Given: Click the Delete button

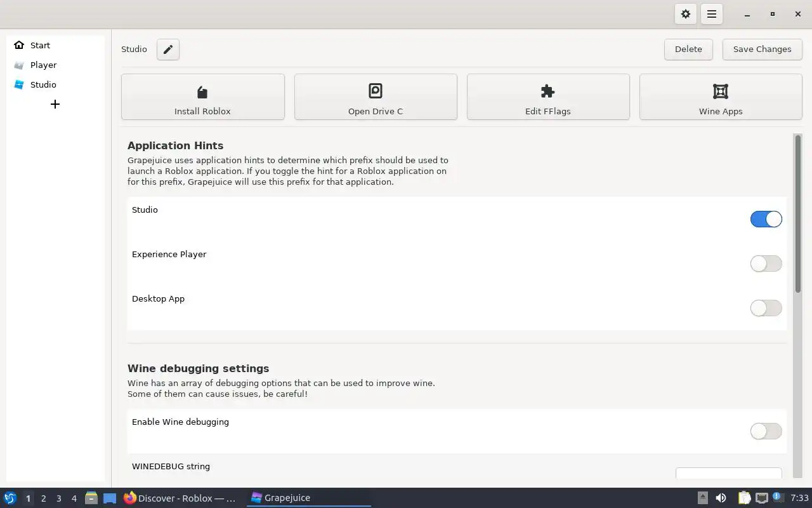Looking at the screenshot, I should click(688, 50).
